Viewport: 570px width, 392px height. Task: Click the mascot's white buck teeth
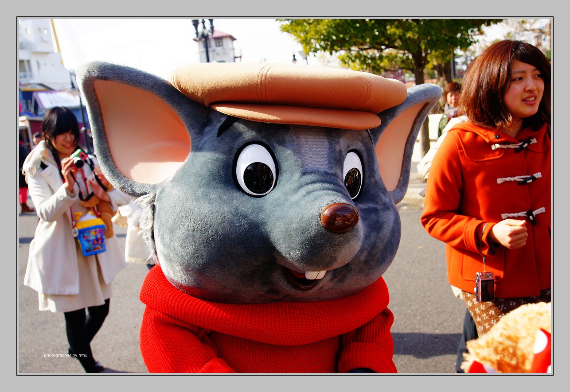(x=315, y=275)
